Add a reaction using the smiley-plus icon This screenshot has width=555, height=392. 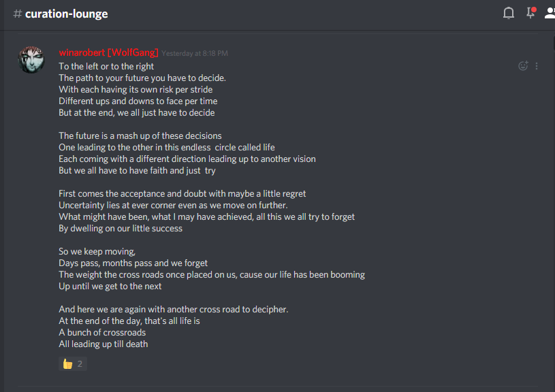pos(523,65)
